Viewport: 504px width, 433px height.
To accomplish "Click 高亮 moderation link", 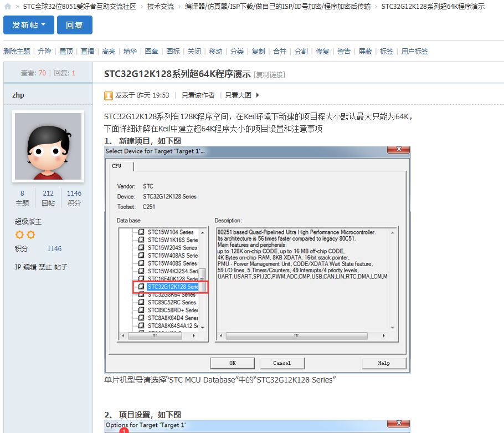I will coord(109,51).
